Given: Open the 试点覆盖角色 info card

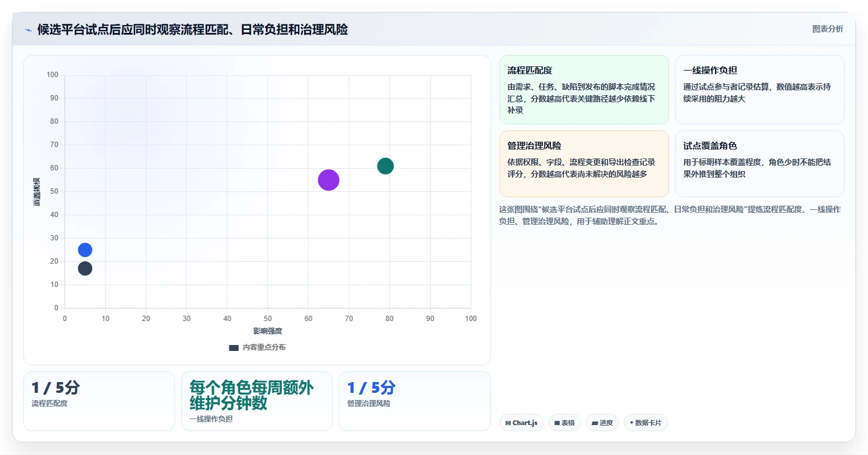Looking at the screenshot, I should pyautogui.click(x=759, y=164).
